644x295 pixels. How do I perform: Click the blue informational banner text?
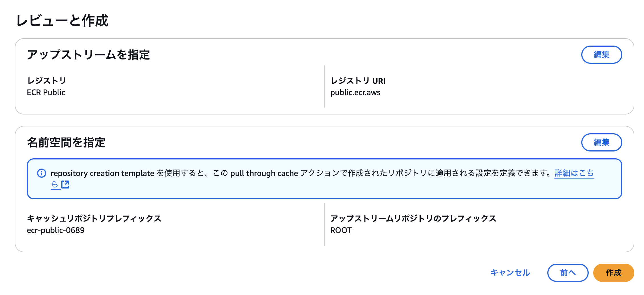(x=285, y=173)
